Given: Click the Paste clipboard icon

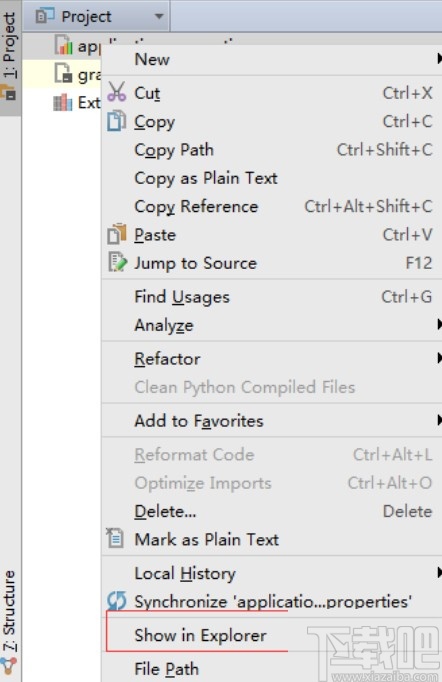Looking at the screenshot, I should [117, 234].
